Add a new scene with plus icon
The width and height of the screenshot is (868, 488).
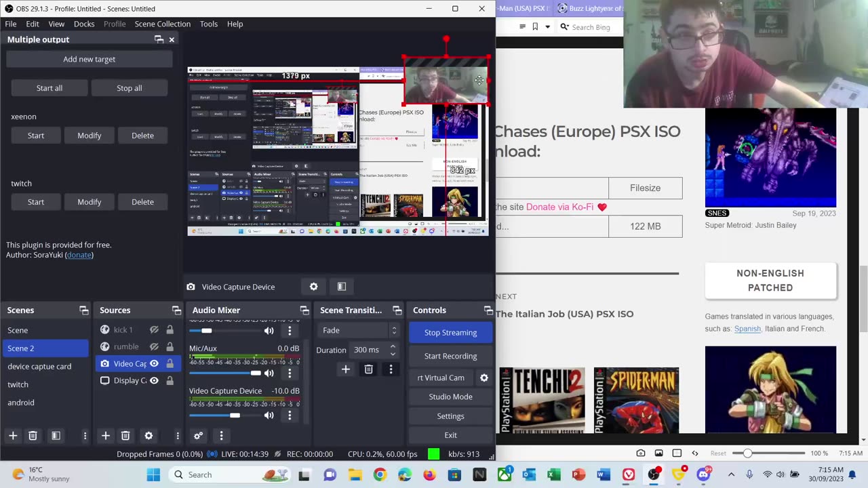tap(13, 436)
